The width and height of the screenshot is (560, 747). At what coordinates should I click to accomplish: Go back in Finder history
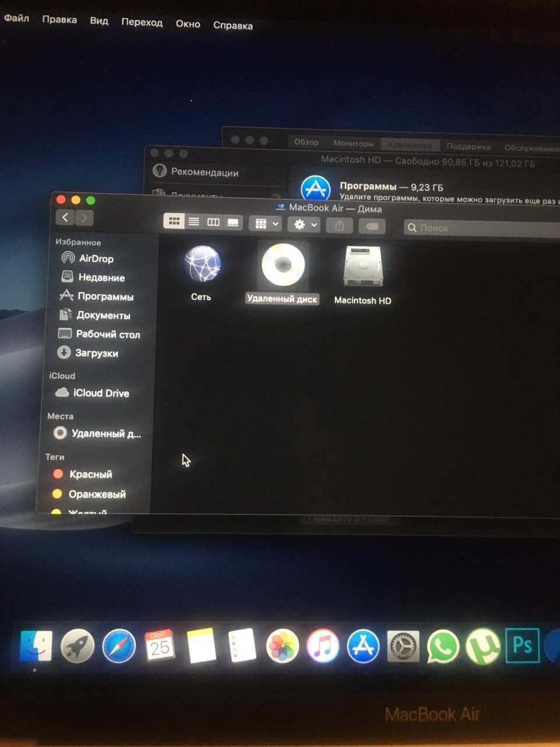[65, 218]
